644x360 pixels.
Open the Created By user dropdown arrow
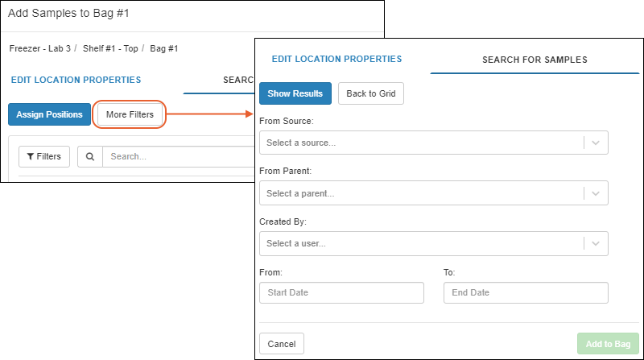[596, 243]
